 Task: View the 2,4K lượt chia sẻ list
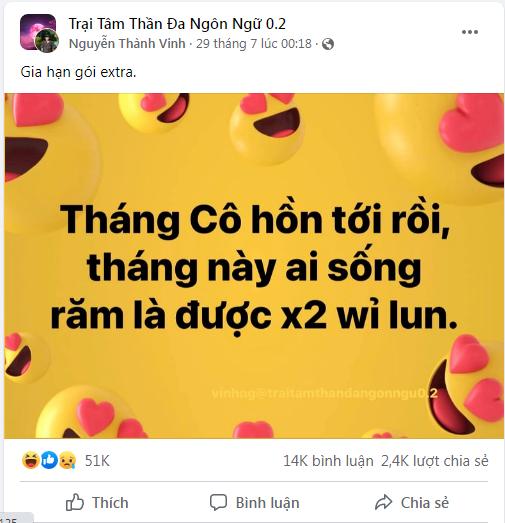point(435,461)
